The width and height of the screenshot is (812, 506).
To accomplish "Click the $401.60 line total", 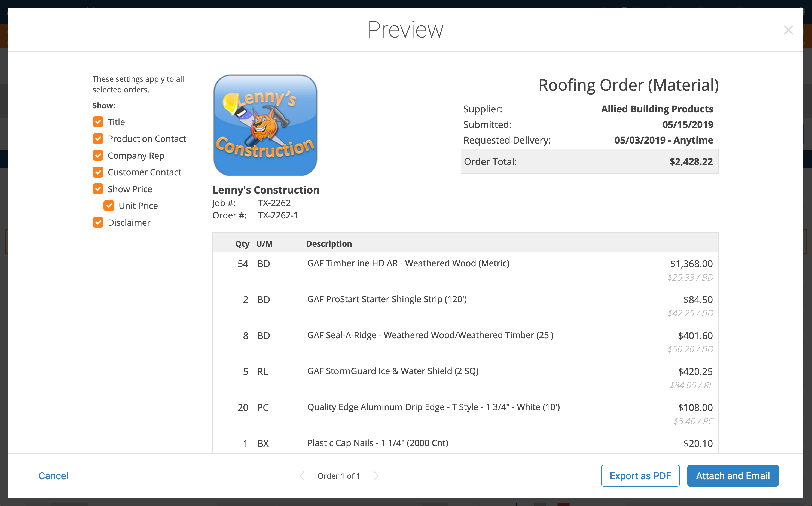I will 695,336.
